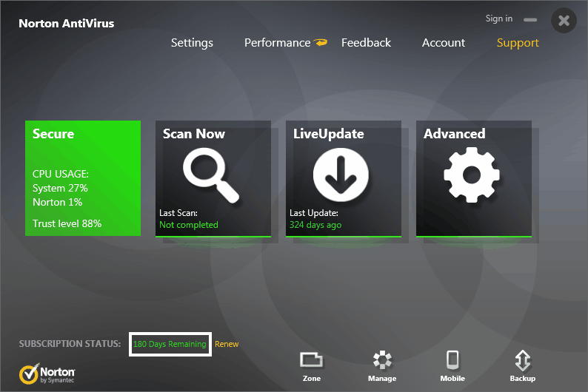Viewport: 588px width, 392px height.
Task: Click the Advanced tile title
Action: 455,134
